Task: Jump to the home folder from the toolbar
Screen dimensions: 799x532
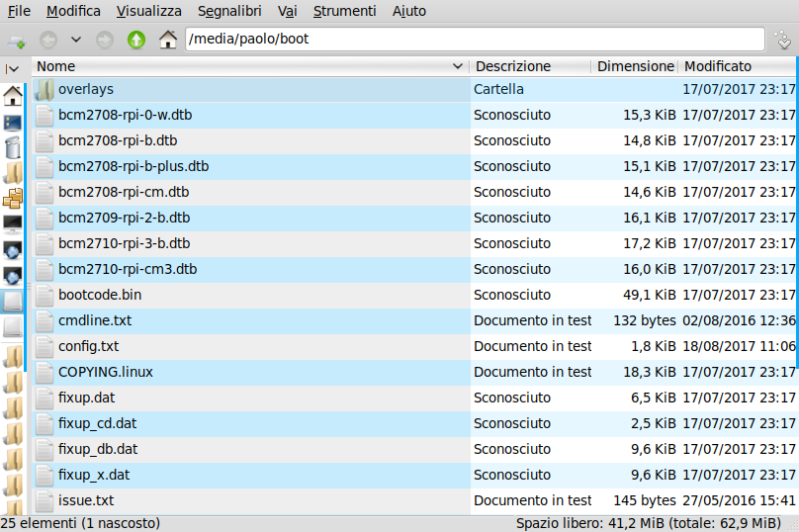Action: coord(168,40)
